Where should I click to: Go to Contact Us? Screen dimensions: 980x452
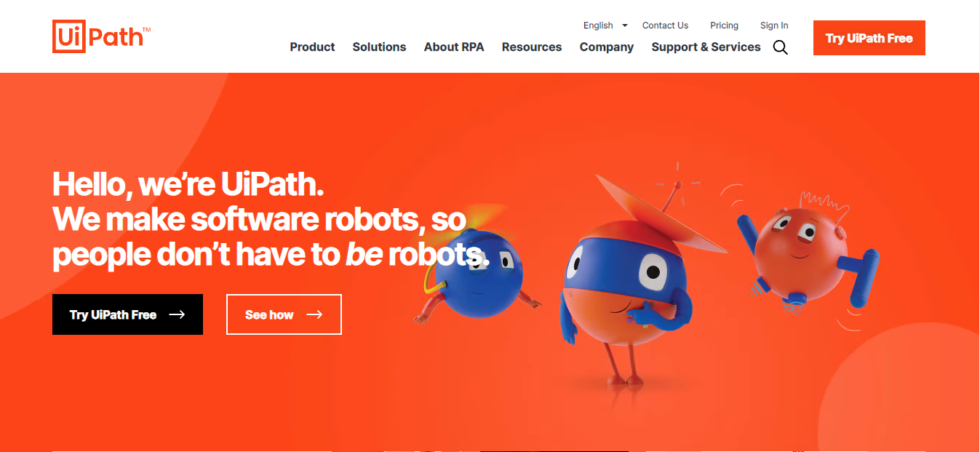(x=665, y=25)
